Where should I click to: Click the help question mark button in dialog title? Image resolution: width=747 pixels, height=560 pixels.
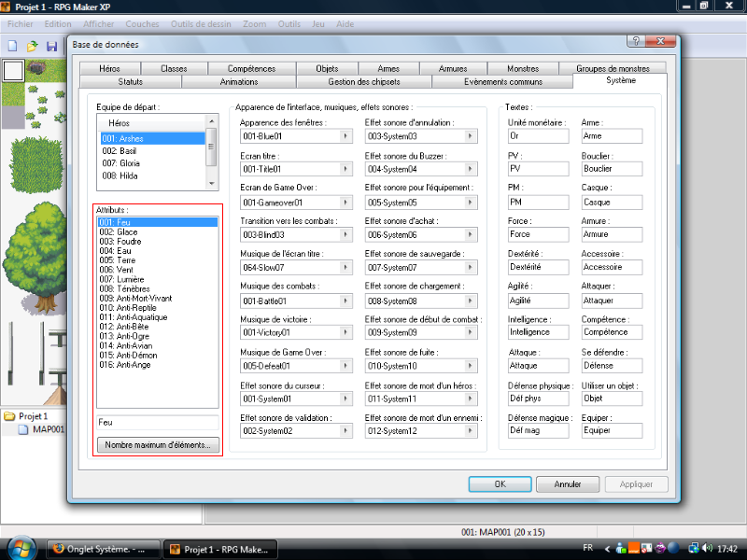point(635,43)
